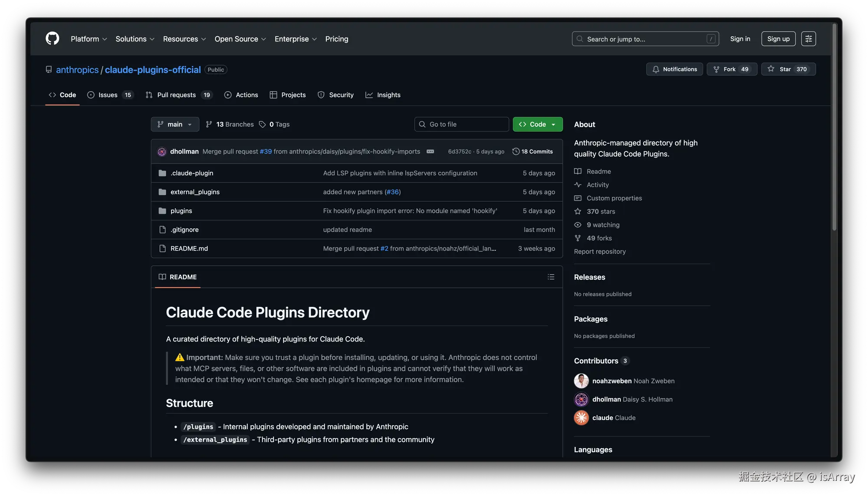Fork the repository
Viewport: 868px width, 496px height.
(732, 69)
